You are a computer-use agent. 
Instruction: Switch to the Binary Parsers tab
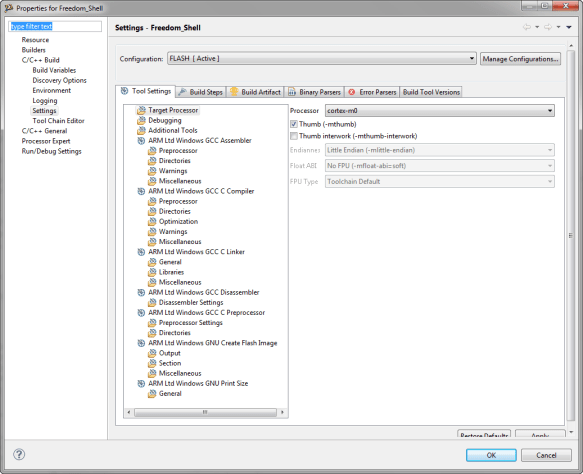coord(315,92)
